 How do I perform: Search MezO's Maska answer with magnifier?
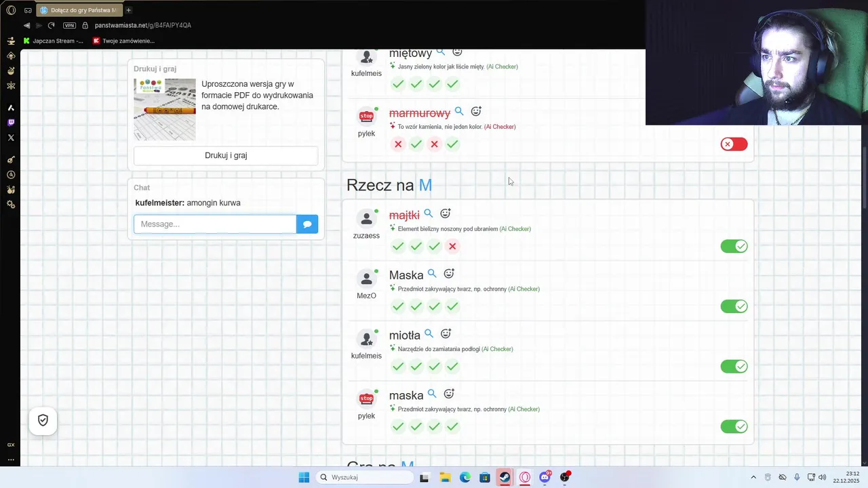point(432,274)
